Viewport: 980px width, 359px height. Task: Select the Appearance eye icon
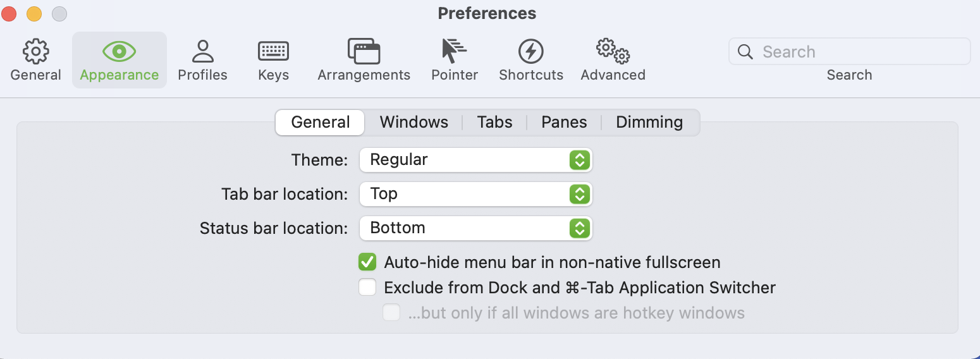(x=119, y=52)
